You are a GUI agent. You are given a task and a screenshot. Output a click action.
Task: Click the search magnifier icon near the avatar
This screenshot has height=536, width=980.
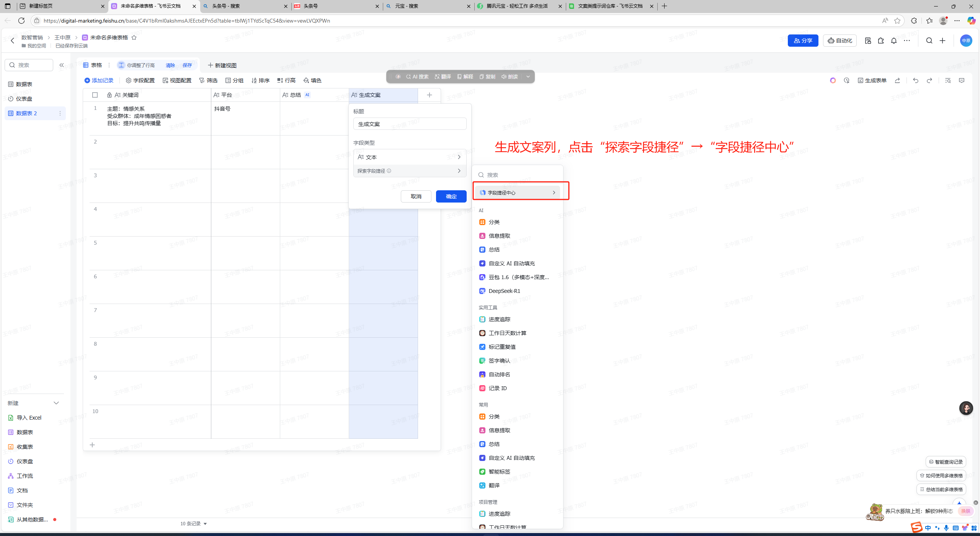tap(929, 40)
